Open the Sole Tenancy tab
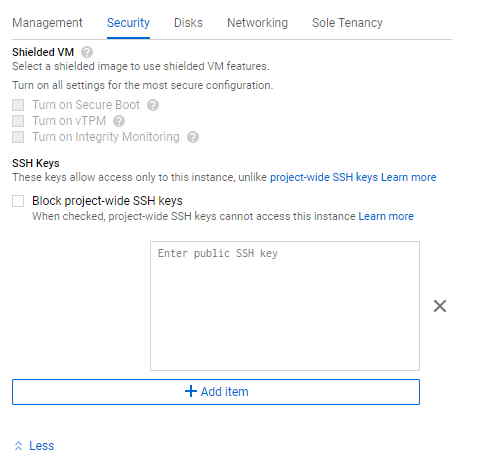 (347, 23)
